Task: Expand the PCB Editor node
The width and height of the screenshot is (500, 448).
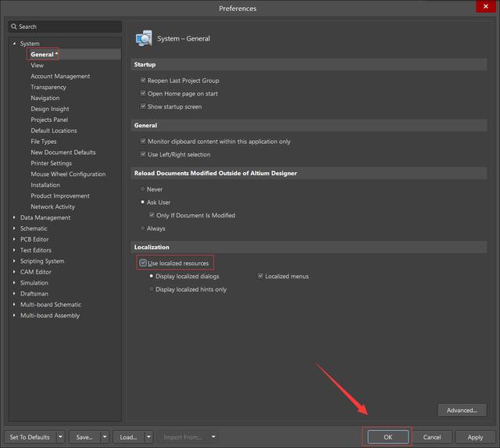Action: tap(14, 239)
